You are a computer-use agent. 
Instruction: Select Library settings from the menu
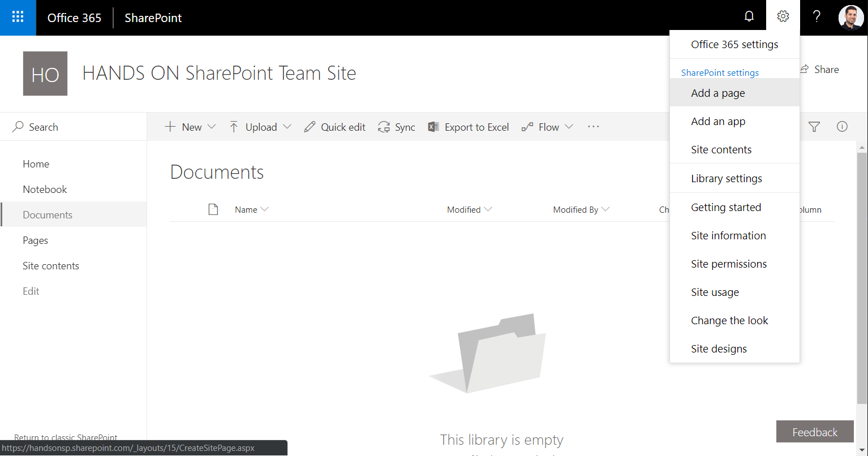click(727, 178)
